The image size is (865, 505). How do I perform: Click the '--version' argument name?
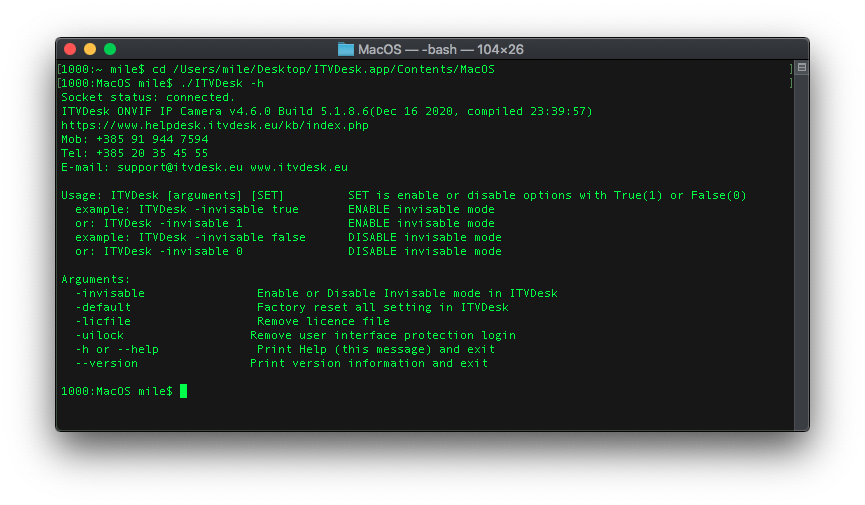pyautogui.click(x=107, y=363)
